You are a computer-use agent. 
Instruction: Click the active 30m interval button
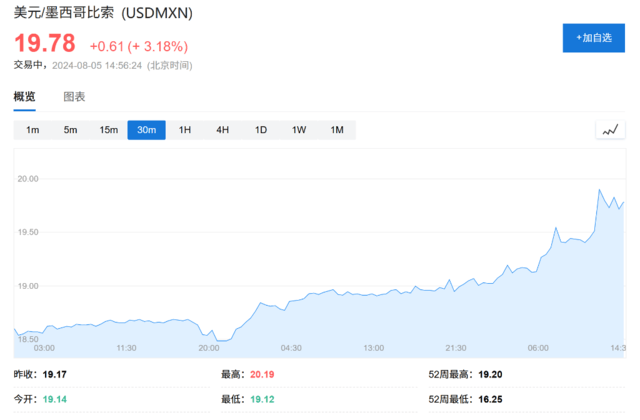point(146,130)
